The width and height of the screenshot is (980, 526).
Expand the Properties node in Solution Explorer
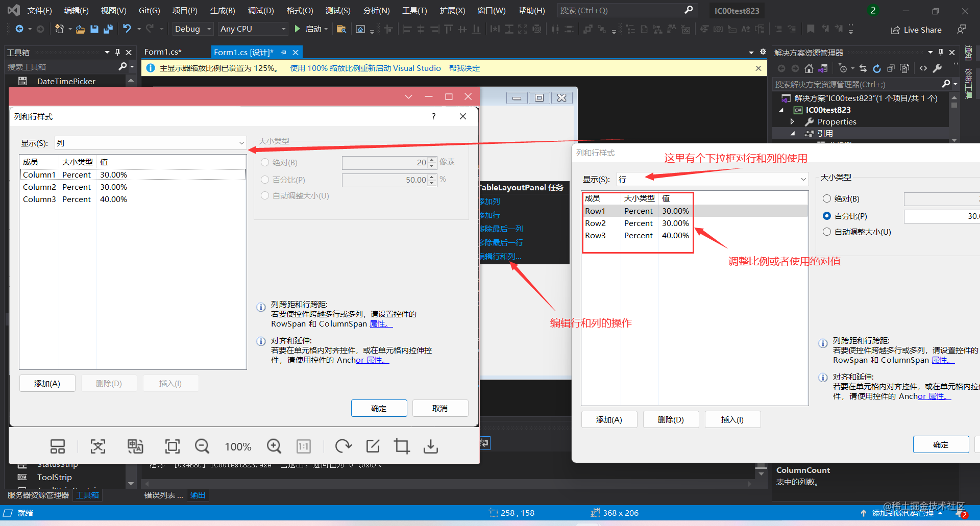tap(792, 121)
